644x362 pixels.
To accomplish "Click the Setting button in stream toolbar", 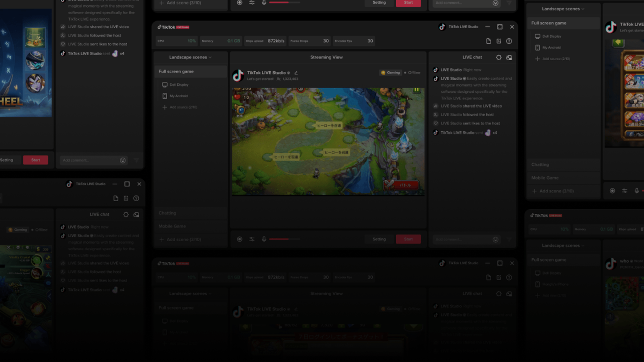I will [x=379, y=239].
